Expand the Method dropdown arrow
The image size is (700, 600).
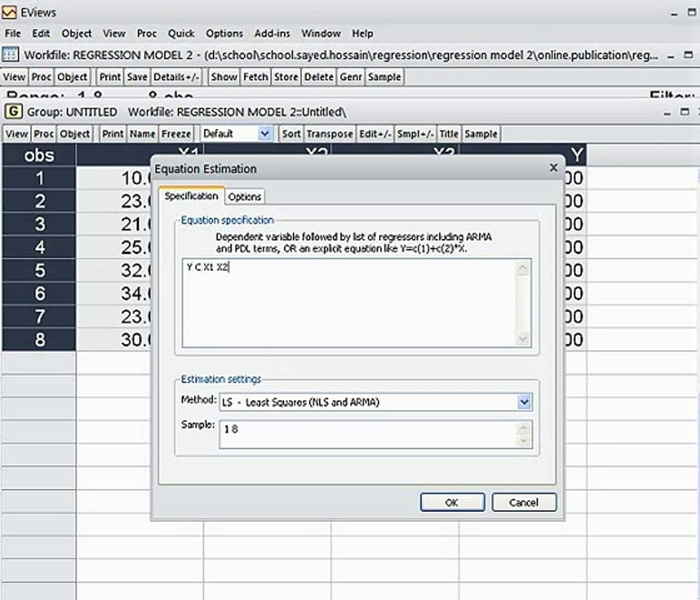(524, 402)
